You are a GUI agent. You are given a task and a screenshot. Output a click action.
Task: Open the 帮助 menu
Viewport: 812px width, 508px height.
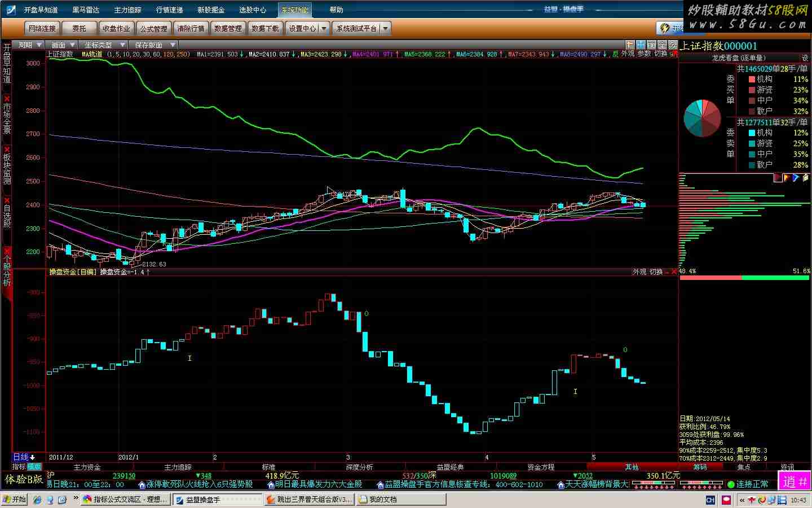click(x=336, y=10)
